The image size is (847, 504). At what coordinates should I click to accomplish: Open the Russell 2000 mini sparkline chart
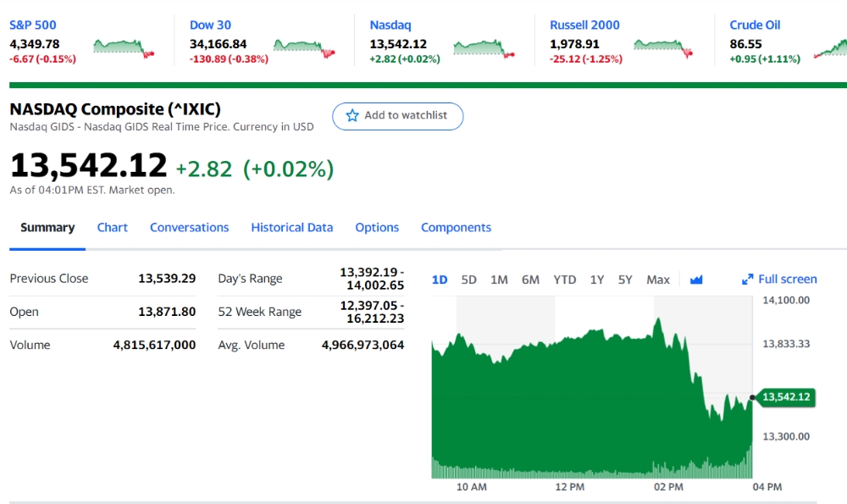663,48
